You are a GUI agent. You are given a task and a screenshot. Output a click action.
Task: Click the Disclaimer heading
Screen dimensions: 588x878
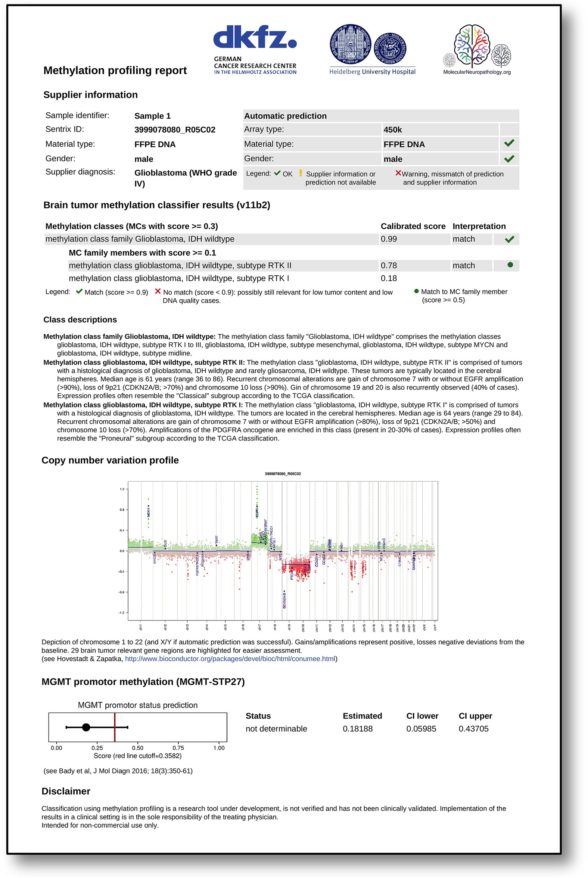(66, 791)
